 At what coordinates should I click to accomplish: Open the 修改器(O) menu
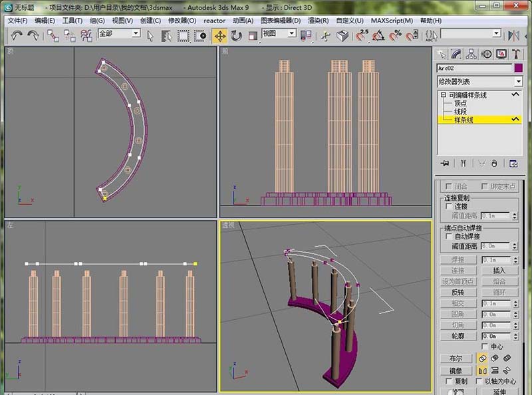182,21
